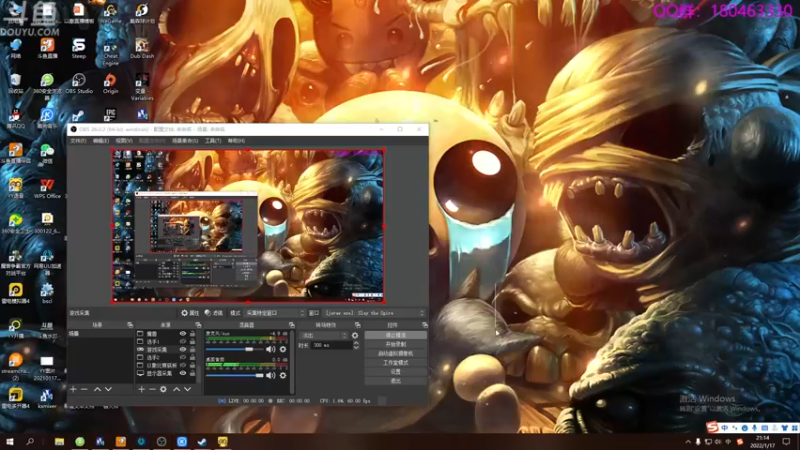Open OBS 设置 settings button in Controls

click(395, 372)
